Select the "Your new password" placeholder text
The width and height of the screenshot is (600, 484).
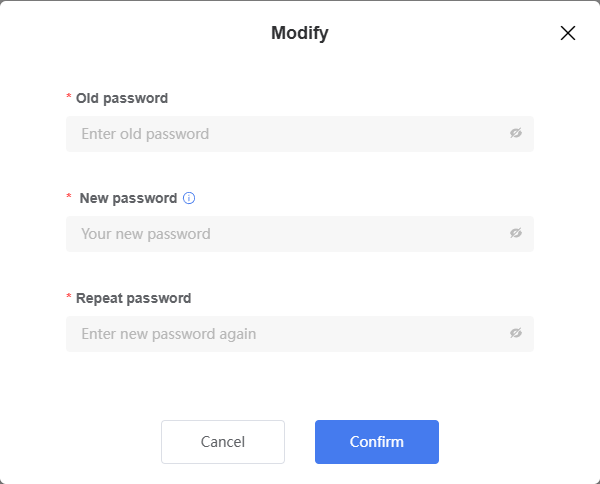[x=146, y=234]
